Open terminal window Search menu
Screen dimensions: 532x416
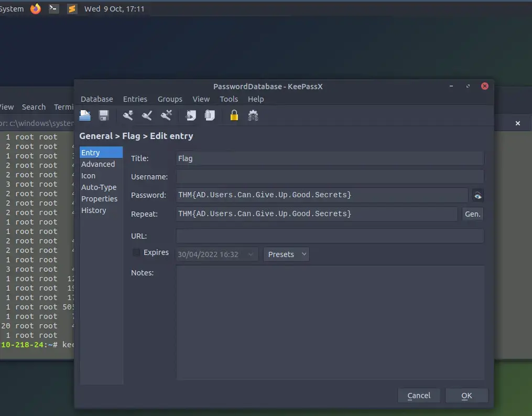point(34,107)
